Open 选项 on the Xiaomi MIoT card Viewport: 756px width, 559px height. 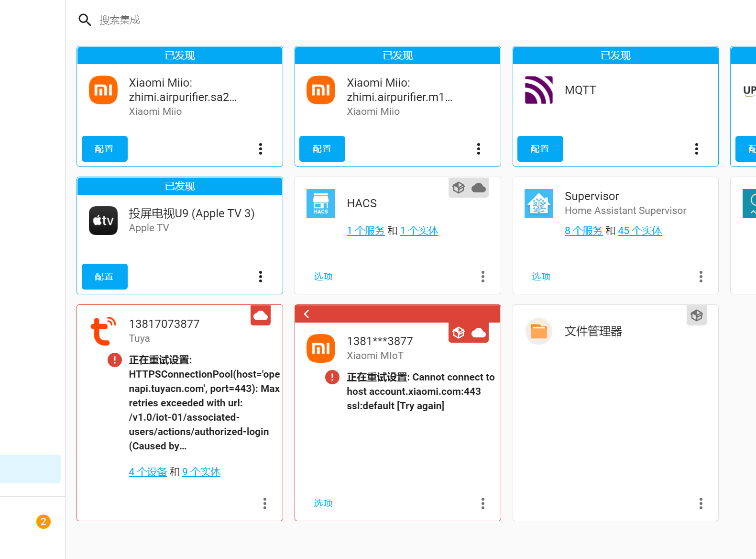323,503
